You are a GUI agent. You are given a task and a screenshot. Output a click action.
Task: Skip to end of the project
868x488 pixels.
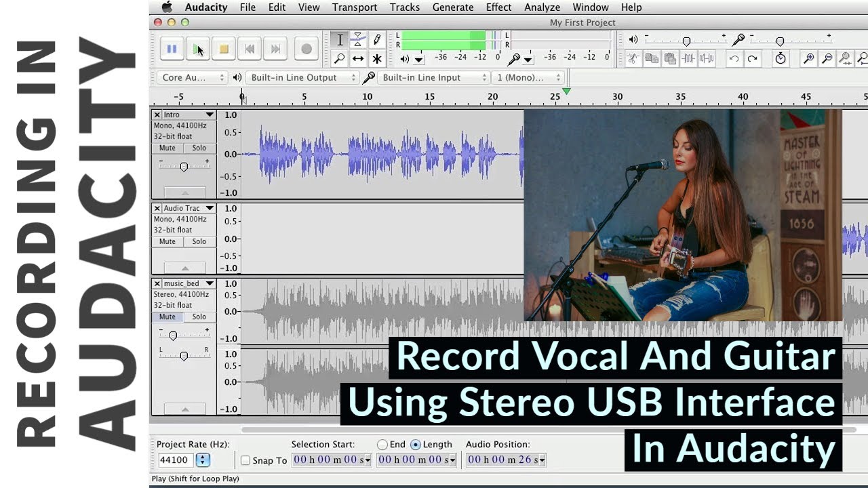coord(275,49)
